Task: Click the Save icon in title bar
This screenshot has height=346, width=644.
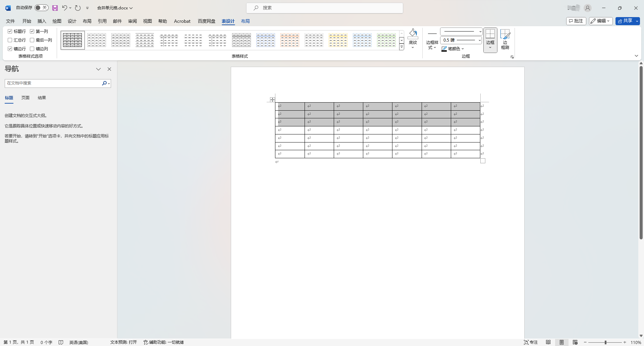Action: coord(55,8)
